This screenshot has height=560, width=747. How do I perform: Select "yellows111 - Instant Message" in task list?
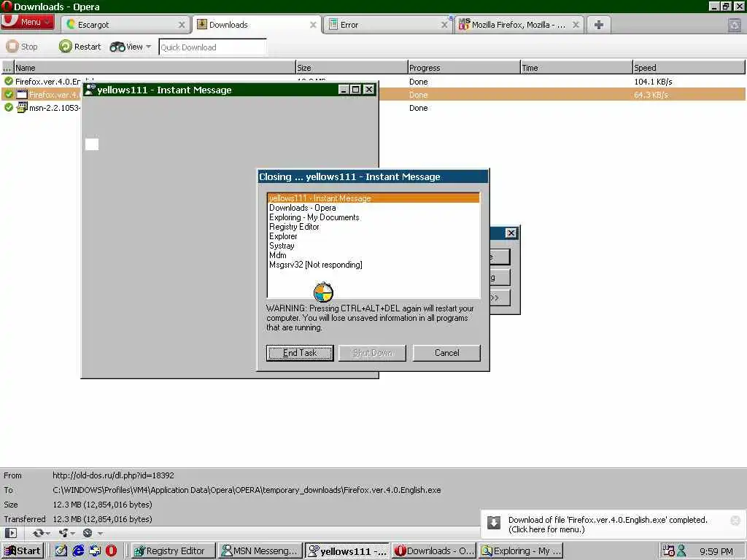pos(373,198)
